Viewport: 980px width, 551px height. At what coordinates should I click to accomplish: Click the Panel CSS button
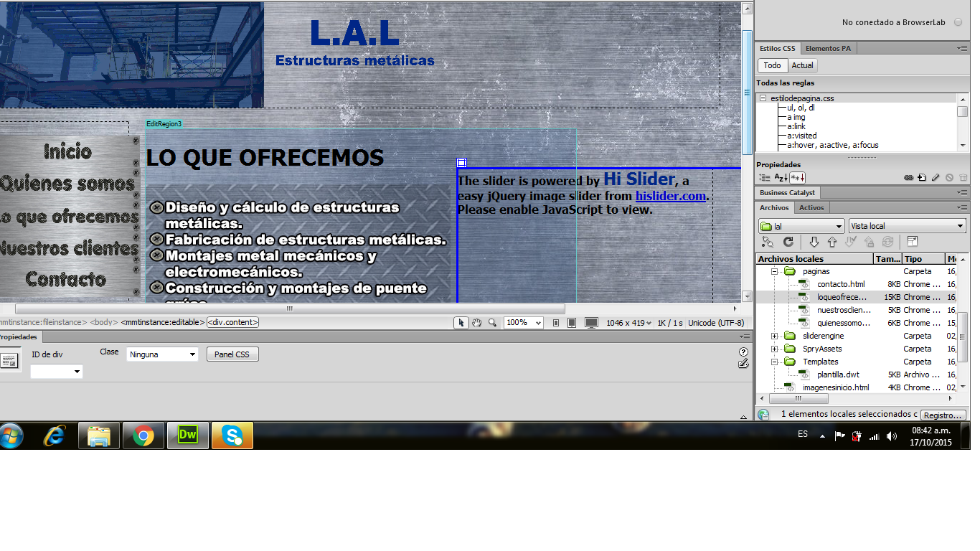[x=232, y=354]
